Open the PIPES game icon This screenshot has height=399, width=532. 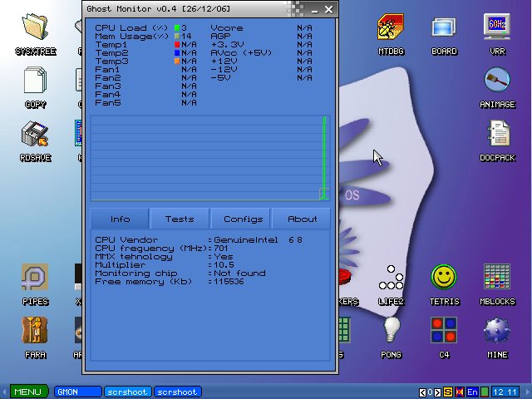[x=35, y=278]
